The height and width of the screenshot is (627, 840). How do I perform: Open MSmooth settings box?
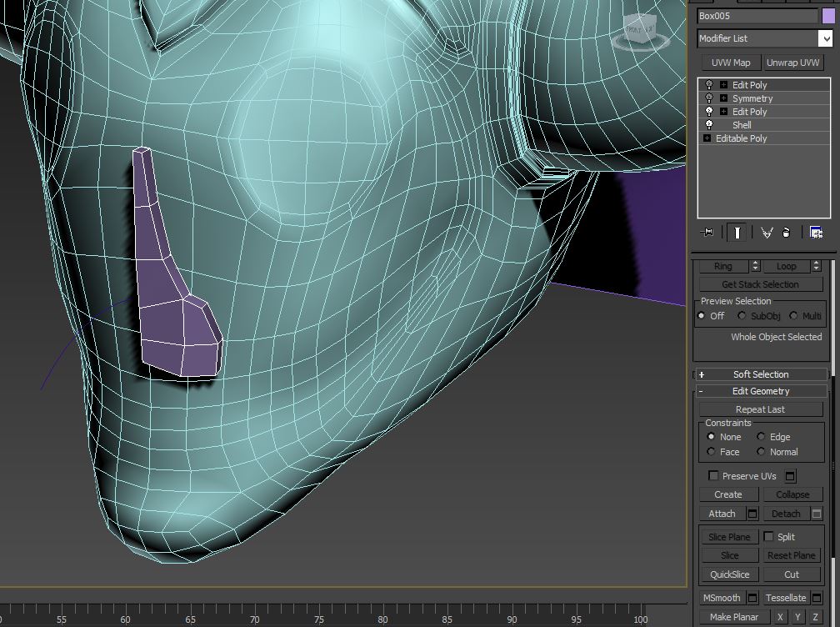coord(752,598)
